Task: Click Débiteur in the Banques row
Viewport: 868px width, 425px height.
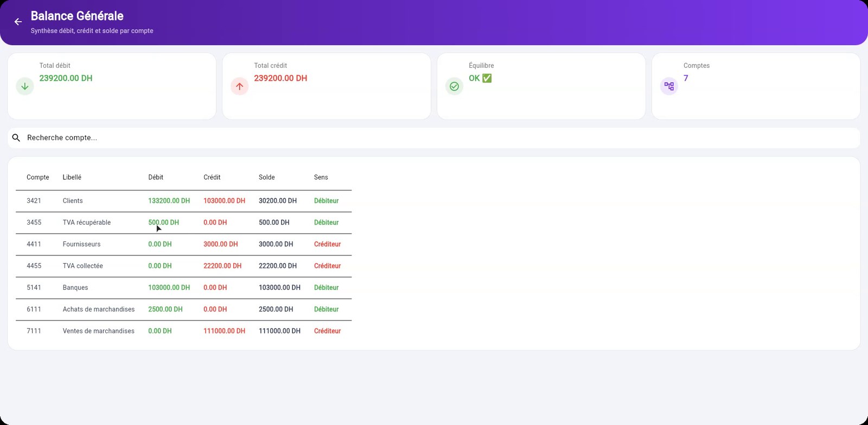Action: click(327, 288)
